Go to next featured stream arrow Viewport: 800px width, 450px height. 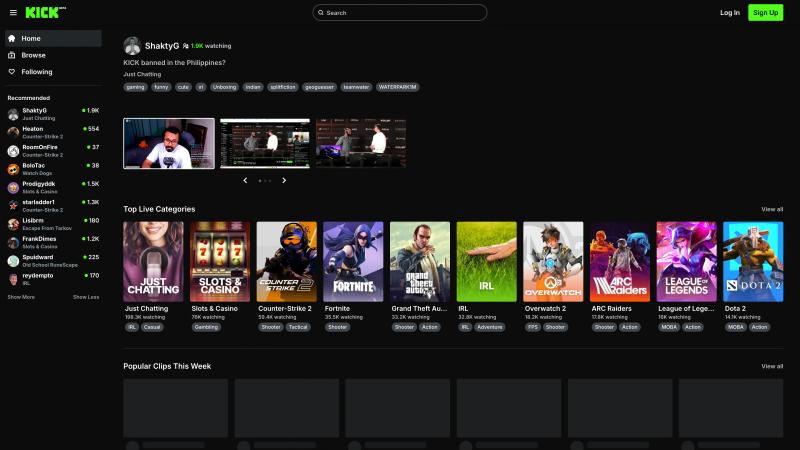(284, 181)
